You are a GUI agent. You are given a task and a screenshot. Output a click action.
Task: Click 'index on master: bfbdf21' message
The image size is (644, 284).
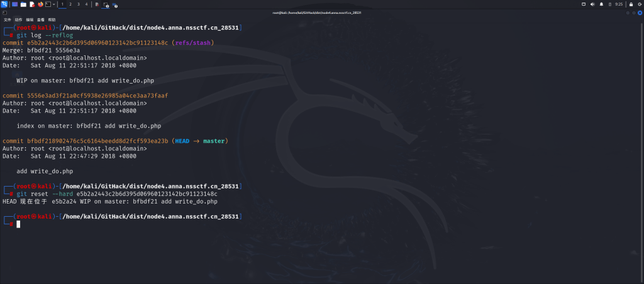pos(89,126)
